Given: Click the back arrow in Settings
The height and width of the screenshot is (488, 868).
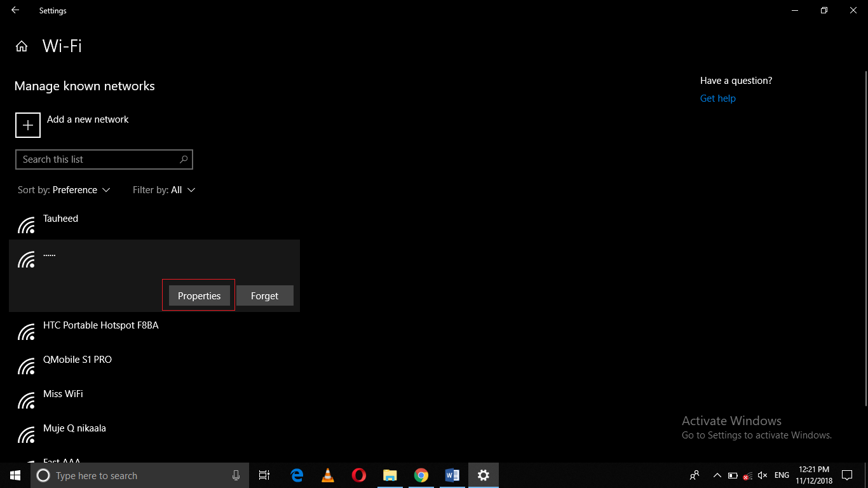Looking at the screenshot, I should [x=15, y=10].
